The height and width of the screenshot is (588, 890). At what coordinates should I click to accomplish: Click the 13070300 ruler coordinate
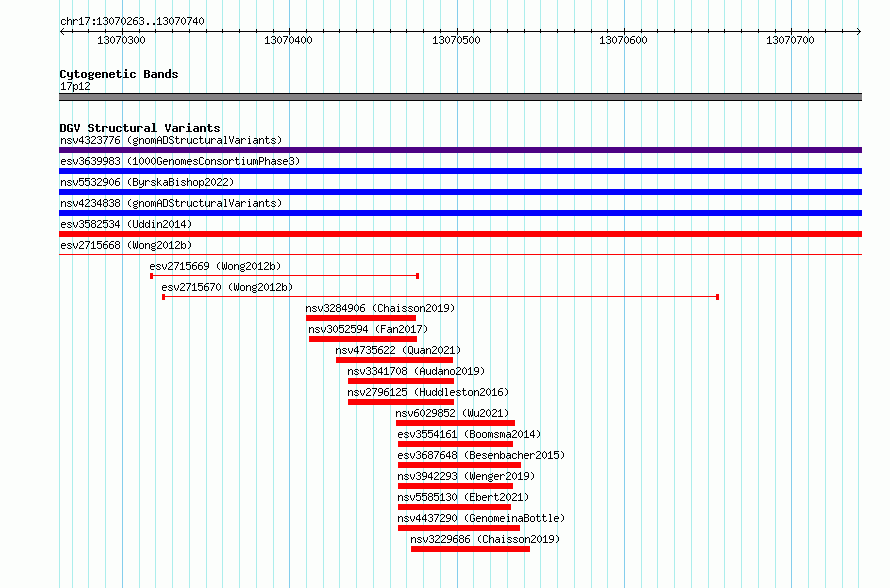click(x=121, y=40)
